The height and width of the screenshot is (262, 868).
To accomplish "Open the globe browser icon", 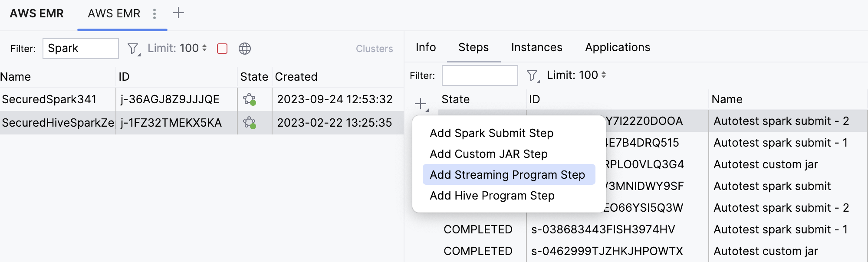I will pyautogui.click(x=245, y=49).
